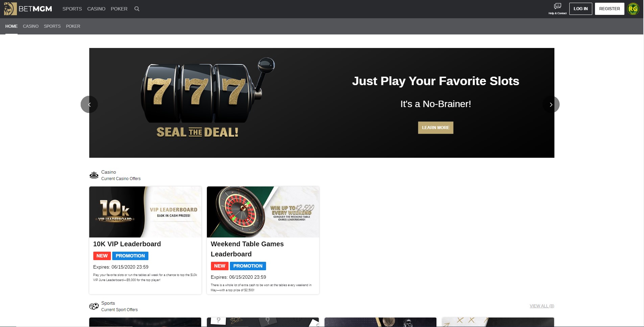Advance to next banner slide arrow
Viewport: 644px width, 327px height.
coord(551,104)
